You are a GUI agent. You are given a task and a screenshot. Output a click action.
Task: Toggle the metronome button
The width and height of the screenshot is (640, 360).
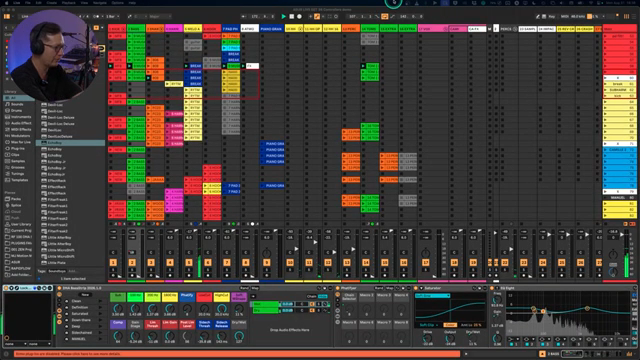tap(97, 16)
